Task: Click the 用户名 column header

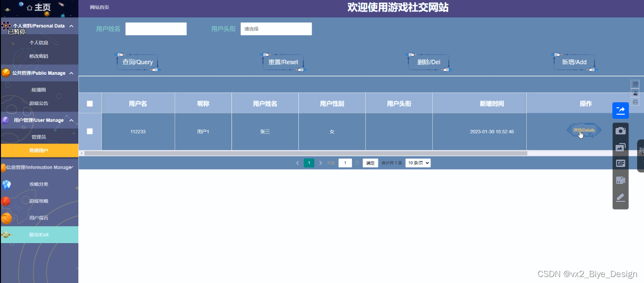Action: [x=138, y=104]
